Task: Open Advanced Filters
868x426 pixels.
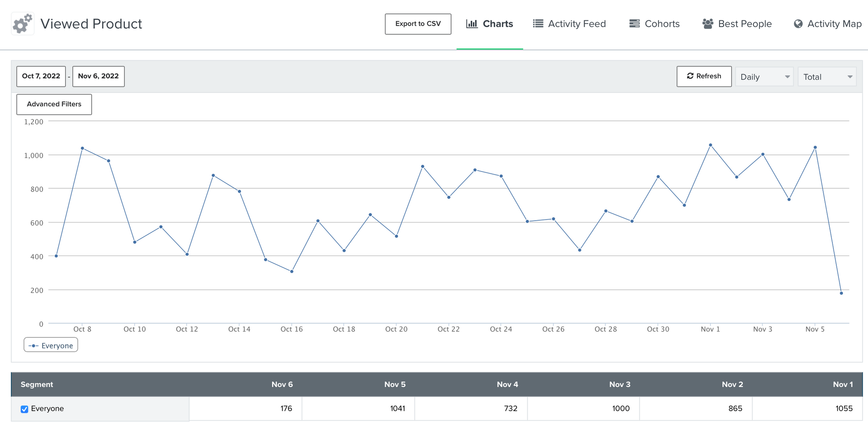Action: pos(54,104)
